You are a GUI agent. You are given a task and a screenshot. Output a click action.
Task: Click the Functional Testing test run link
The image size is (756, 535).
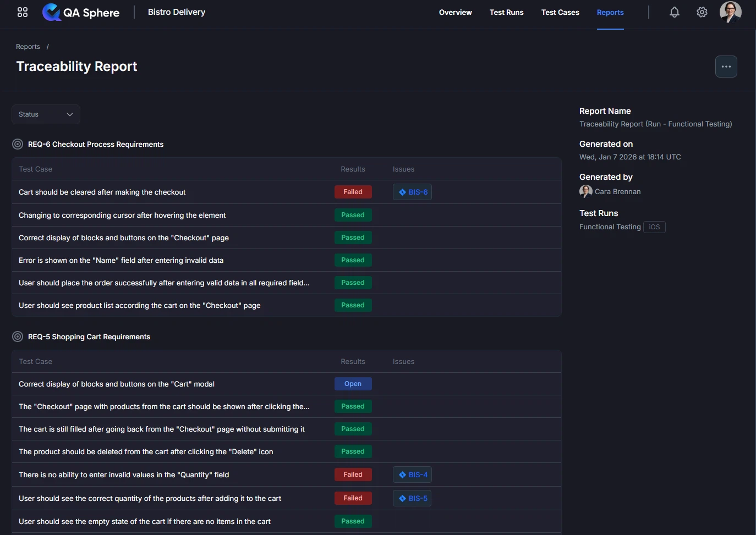(610, 227)
